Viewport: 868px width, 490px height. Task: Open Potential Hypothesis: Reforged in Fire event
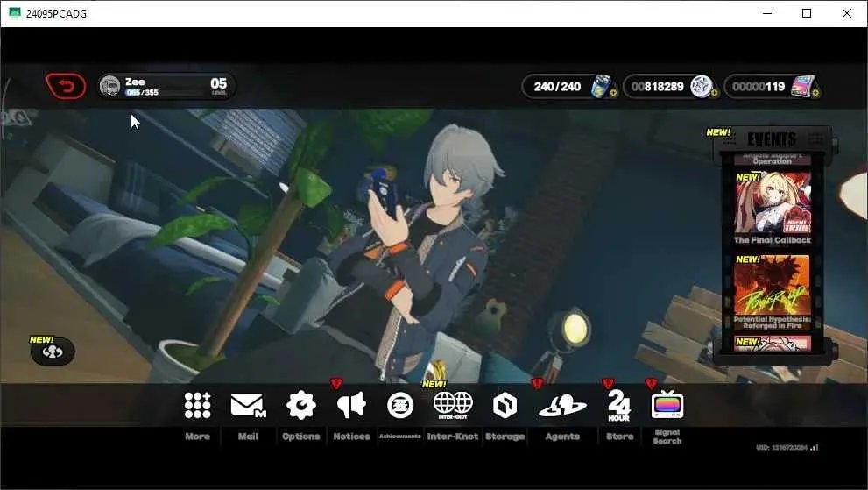coord(773,293)
